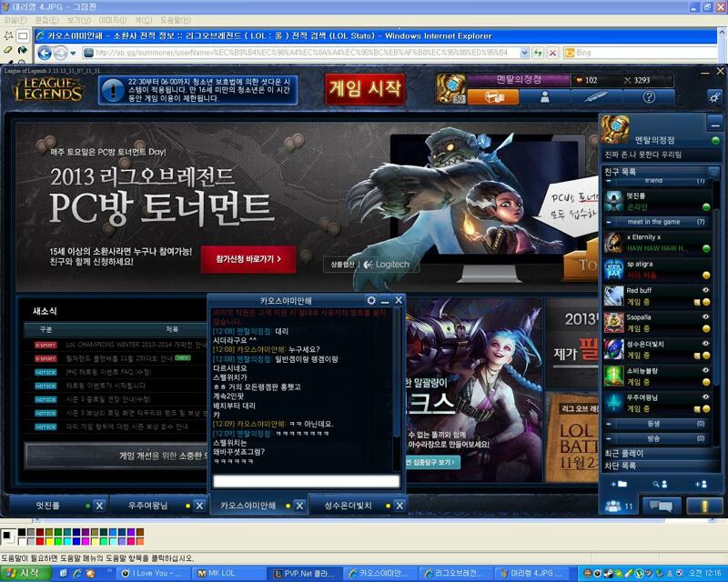Switch to PVP.Net taskbar item
The height and width of the screenshot is (582, 728).
tap(306, 574)
